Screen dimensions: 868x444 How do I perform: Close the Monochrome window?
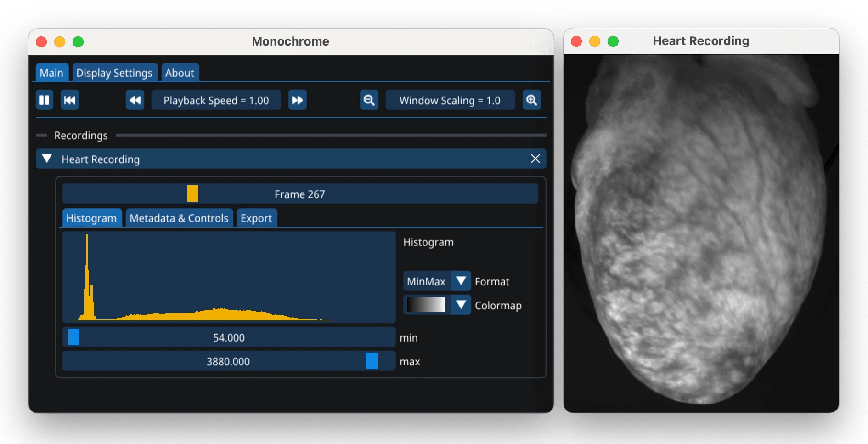[x=41, y=42]
